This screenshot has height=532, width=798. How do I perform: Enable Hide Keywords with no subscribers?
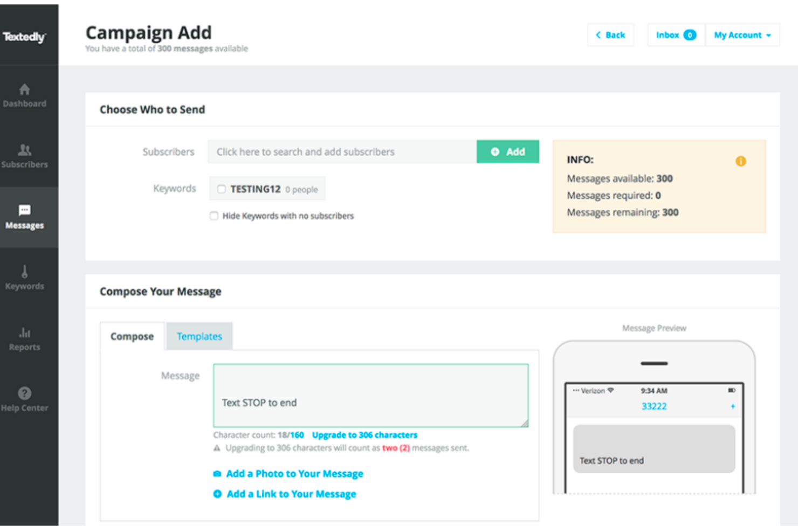point(214,216)
